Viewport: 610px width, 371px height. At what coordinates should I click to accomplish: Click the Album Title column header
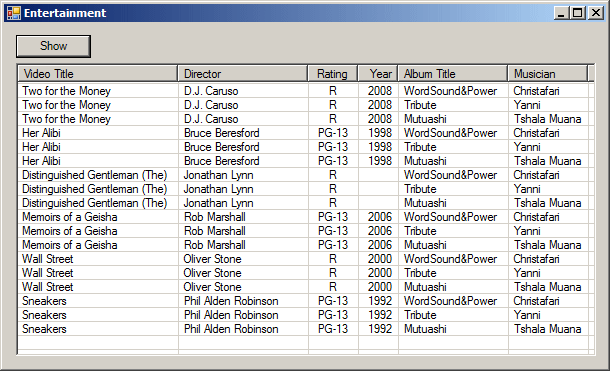[x=453, y=74]
